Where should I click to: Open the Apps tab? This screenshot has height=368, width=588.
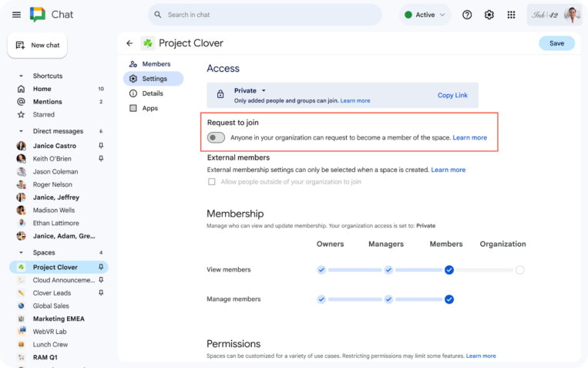pos(143,108)
